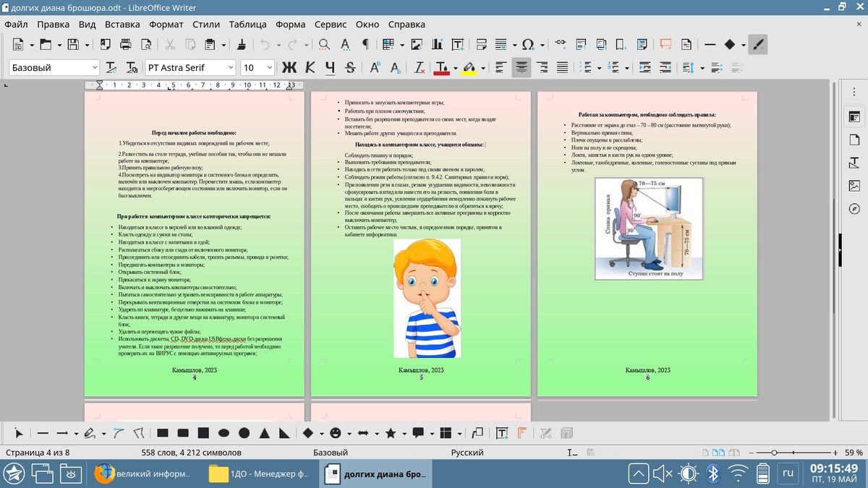Insert Fontwork text from drawing toolbar

[521, 433]
